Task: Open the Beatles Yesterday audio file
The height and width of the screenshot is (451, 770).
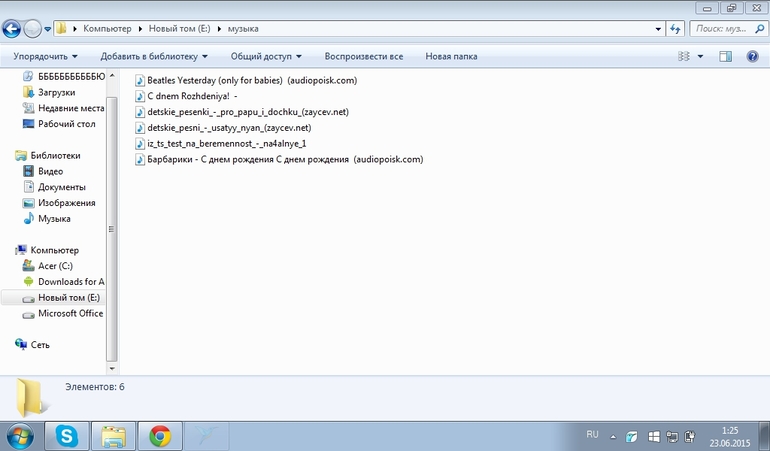Action: point(252,80)
